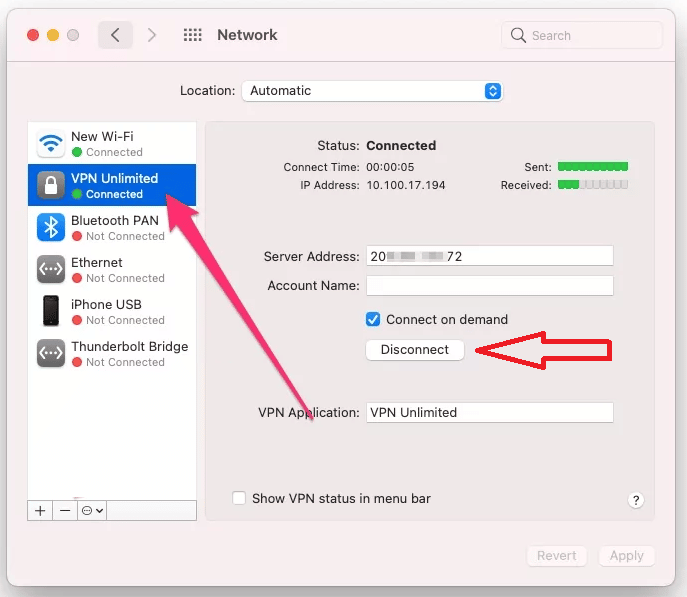
Task: Click the Received traffic level bar
Action: [x=593, y=185]
